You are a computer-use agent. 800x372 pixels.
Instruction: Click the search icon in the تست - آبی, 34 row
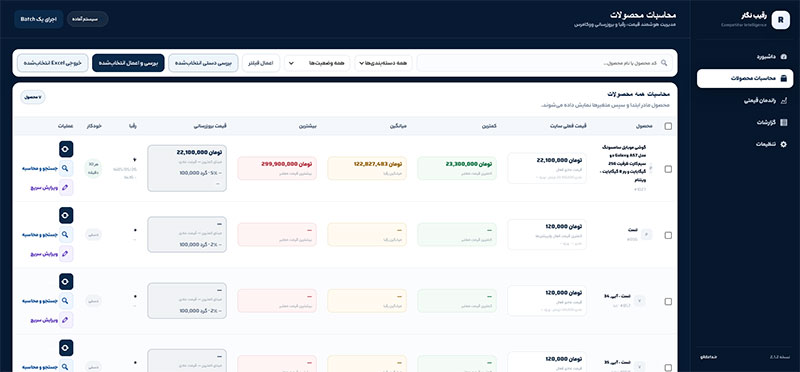click(x=66, y=301)
